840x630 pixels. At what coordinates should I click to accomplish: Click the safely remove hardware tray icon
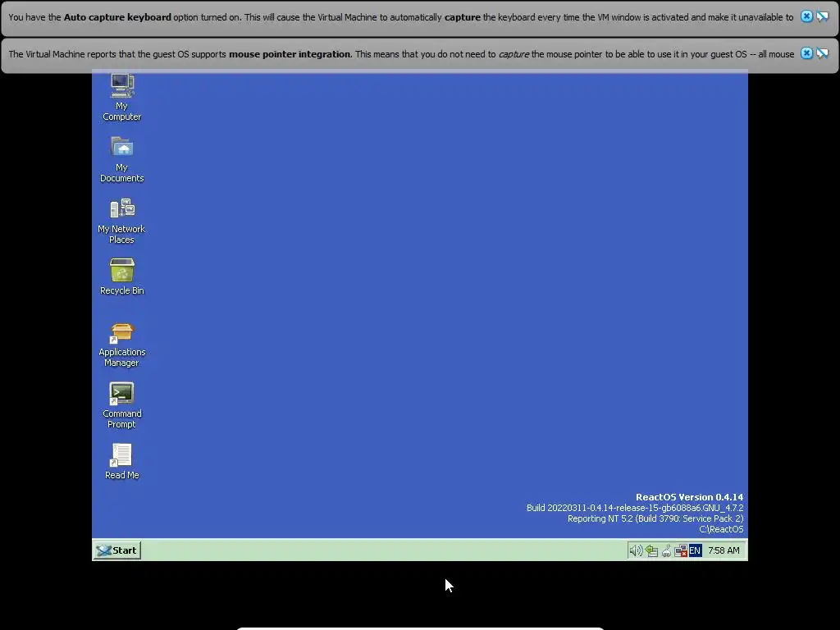click(651, 550)
